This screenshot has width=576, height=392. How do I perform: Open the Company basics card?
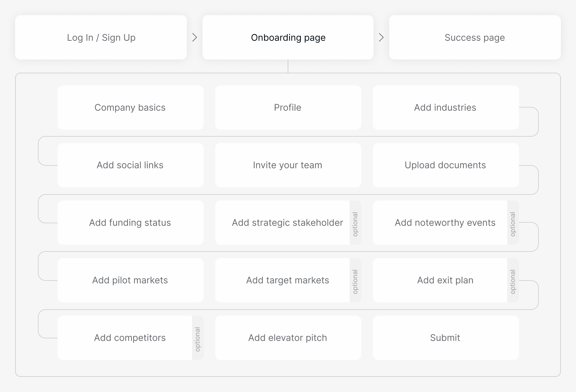pyautogui.click(x=130, y=108)
